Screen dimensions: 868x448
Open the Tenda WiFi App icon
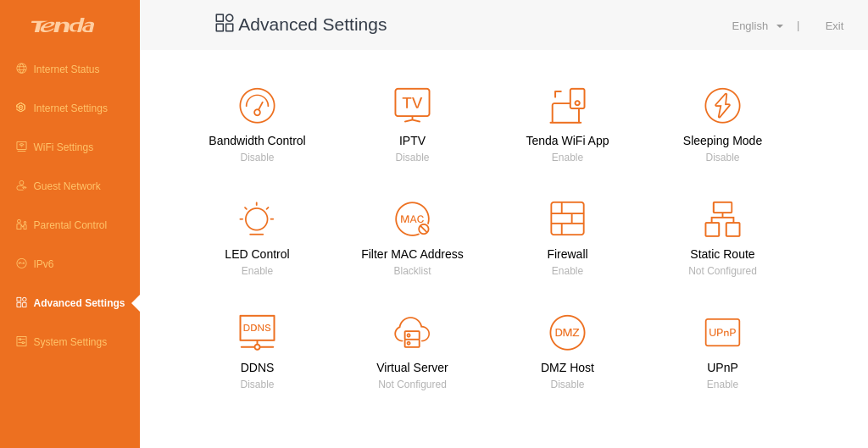[567, 106]
